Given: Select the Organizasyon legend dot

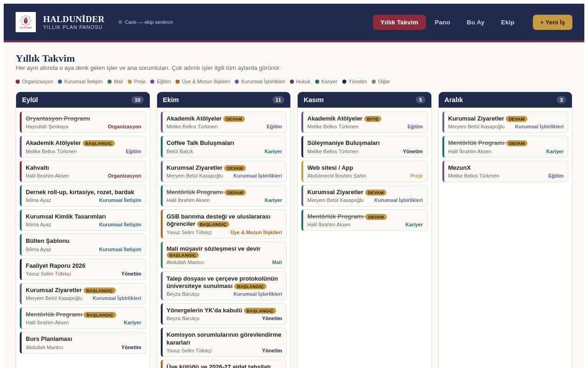Looking at the screenshot, I should (x=18, y=81).
